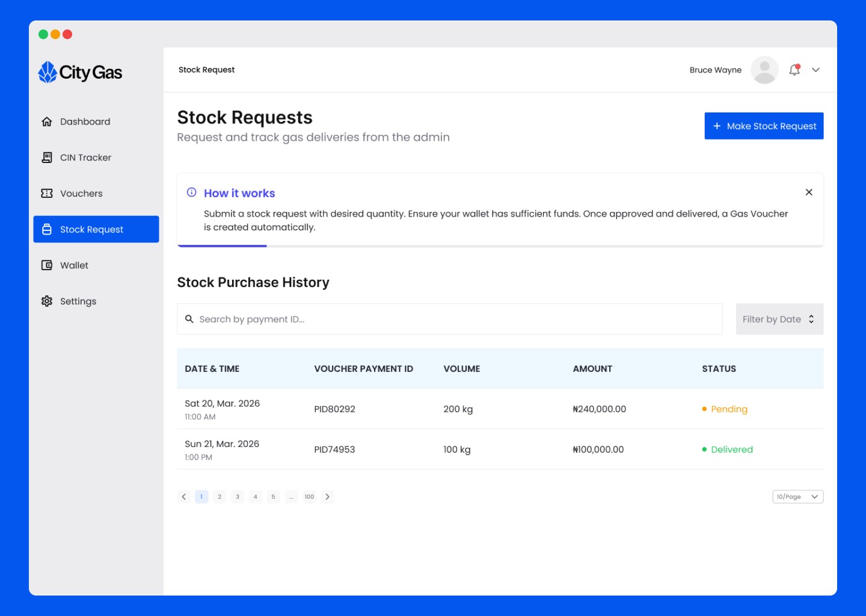
Task: Click the Vouchers ticket icon
Action: [47, 193]
